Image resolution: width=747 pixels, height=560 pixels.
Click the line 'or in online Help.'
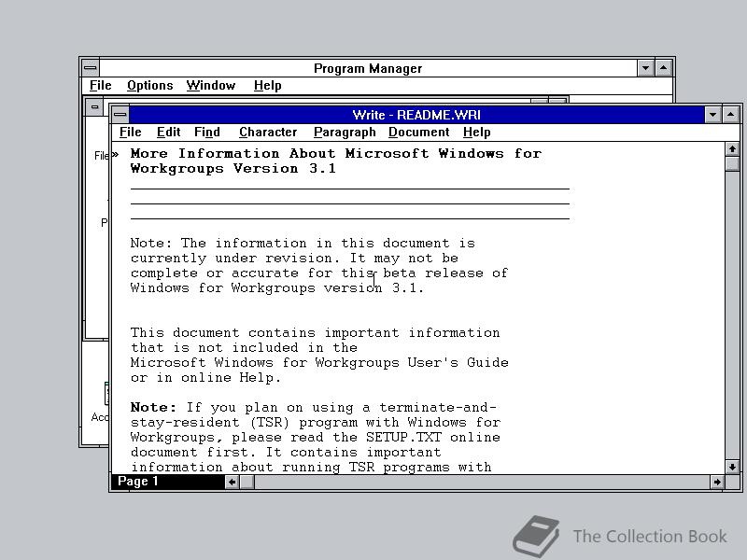tap(205, 378)
